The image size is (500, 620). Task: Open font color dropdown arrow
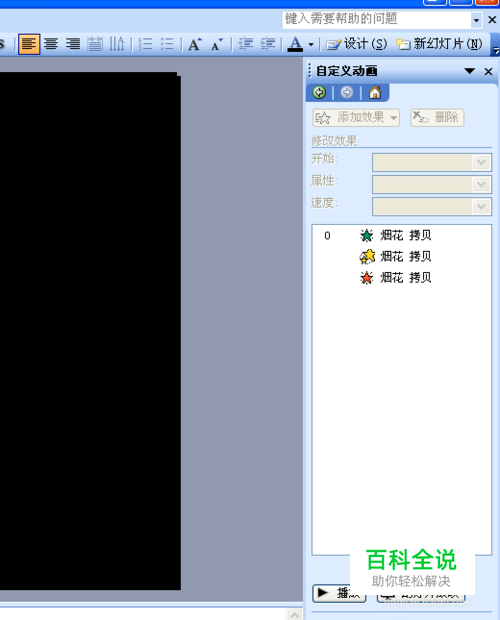click(x=311, y=44)
